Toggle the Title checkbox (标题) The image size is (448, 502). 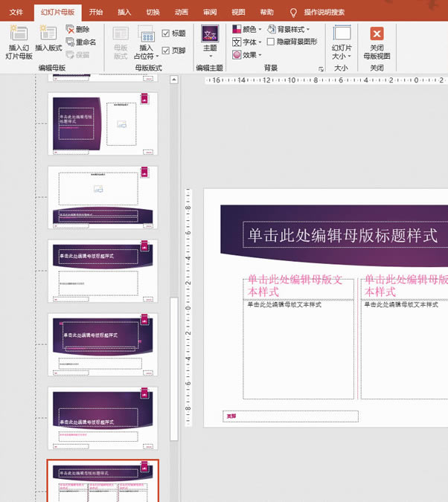[166, 33]
